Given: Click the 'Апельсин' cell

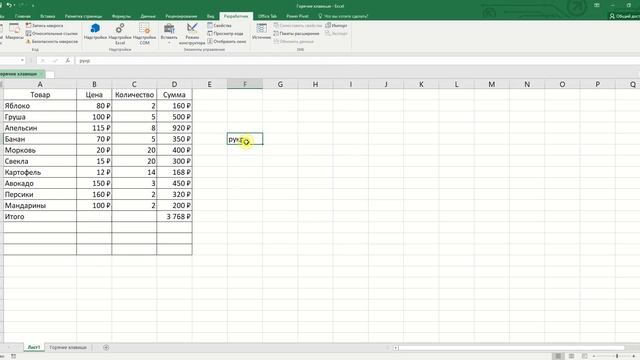Looking at the screenshot, I should tap(40, 128).
